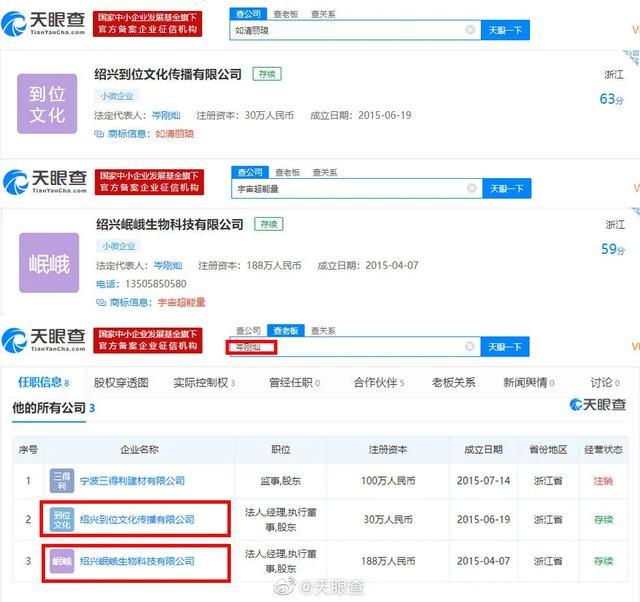
Task: Click the 天眼一下 button in the 到位文化 result page
Action: [x=505, y=30]
